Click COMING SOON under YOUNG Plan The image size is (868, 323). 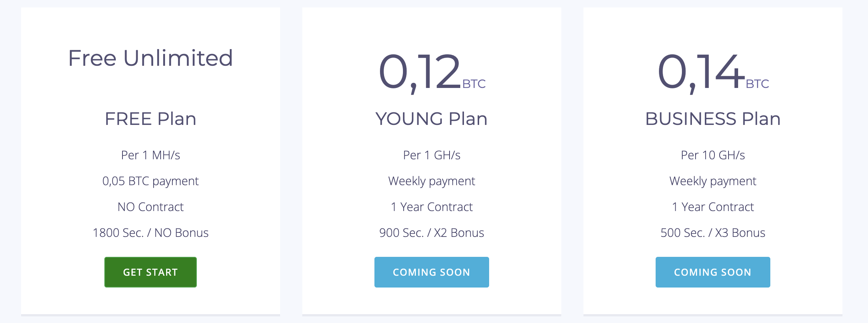431,272
